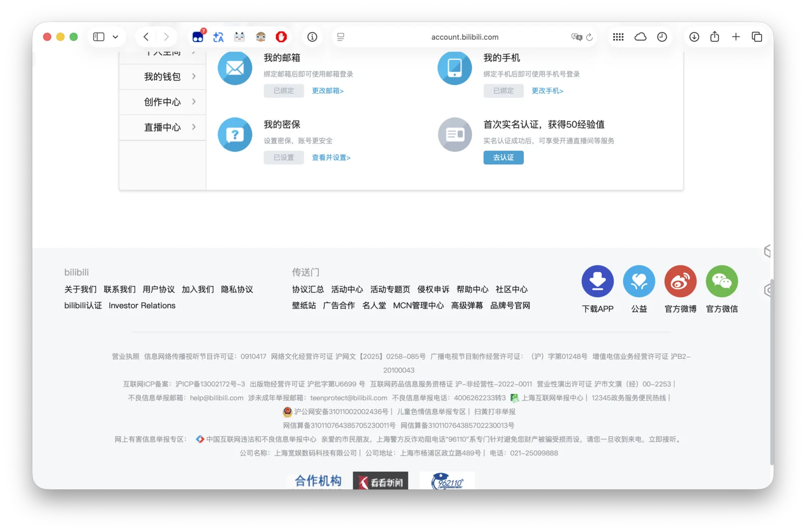Viewport: 806px width, 532px height.
Task: Open the 品牌号官网 link
Action: (x=510, y=305)
